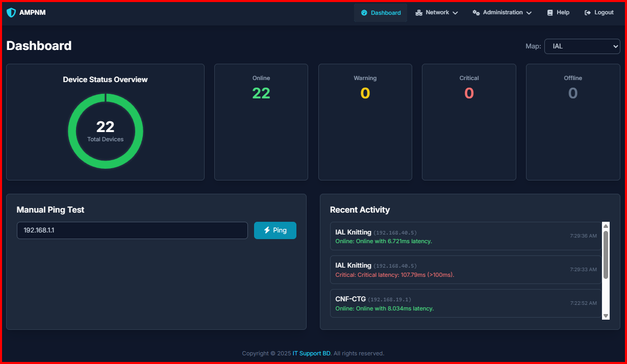Click the Network topology icon
The width and height of the screenshot is (627, 364).
tap(419, 13)
